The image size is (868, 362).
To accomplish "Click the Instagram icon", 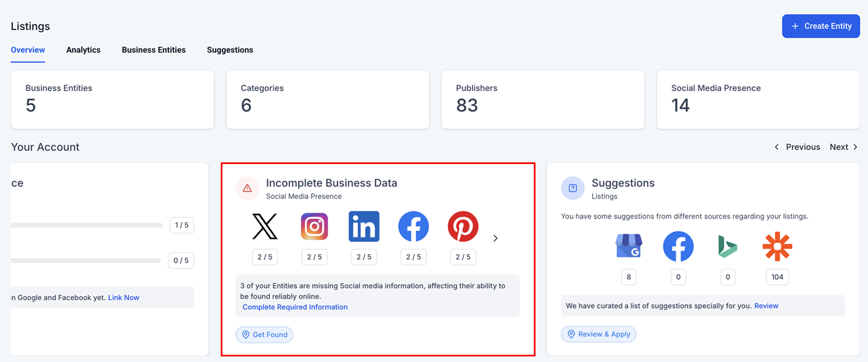I will point(314,226).
